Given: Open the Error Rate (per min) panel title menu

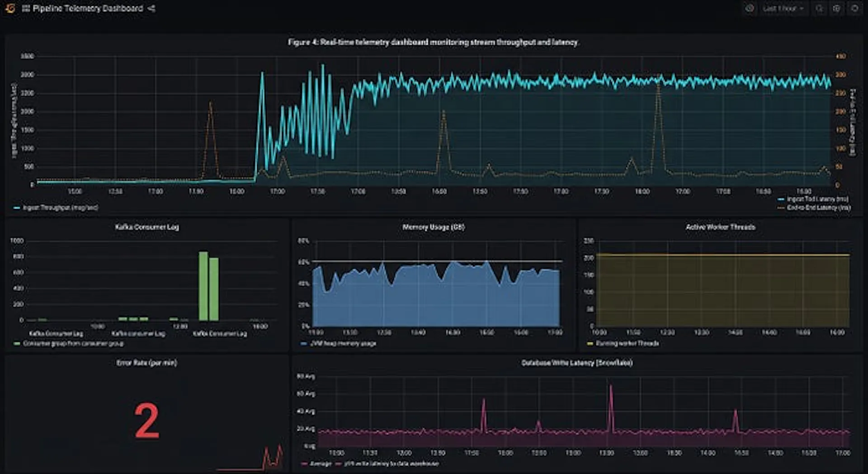Looking at the screenshot, I should [147, 363].
